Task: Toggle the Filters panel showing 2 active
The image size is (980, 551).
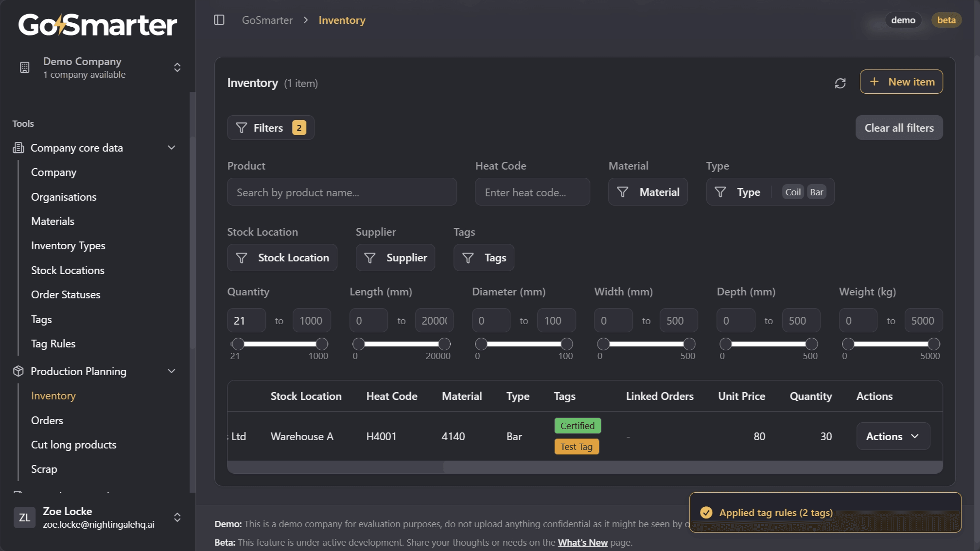Action: 270,127
